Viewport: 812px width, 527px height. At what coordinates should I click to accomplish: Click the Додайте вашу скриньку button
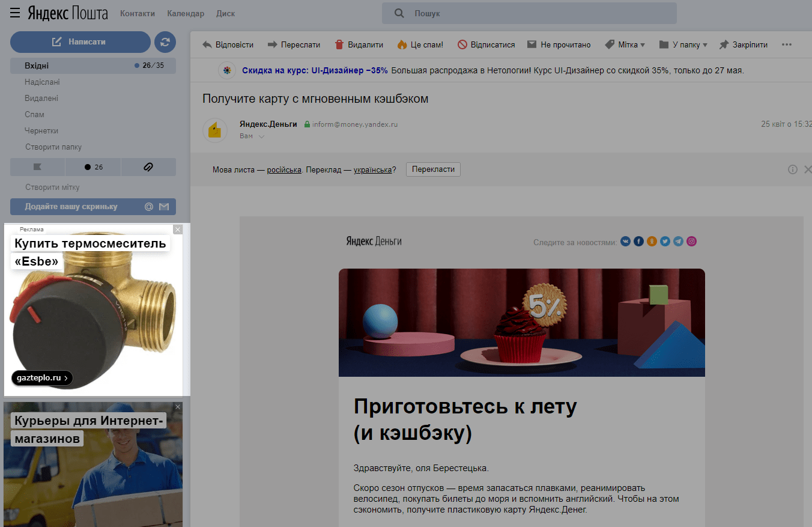pos(93,207)
